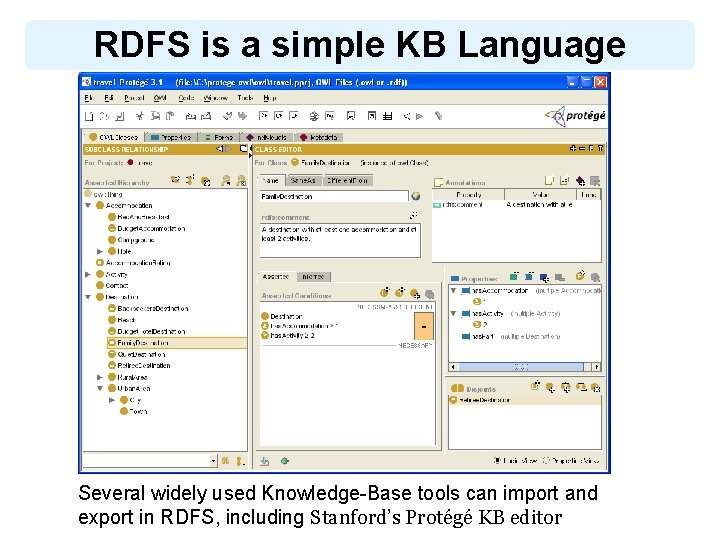Expand the RuralArea tree node
Image resolution: width=720 pixels, height=540 pixels.
100,377
